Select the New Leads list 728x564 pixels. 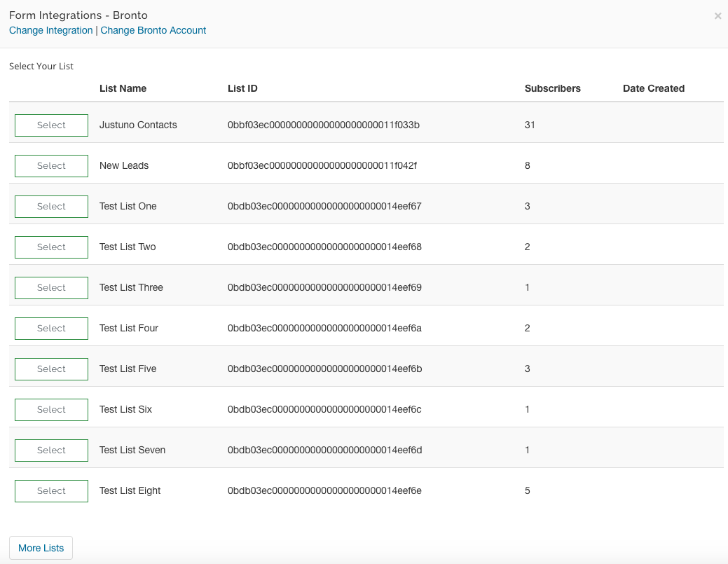(x=51, y=165)
